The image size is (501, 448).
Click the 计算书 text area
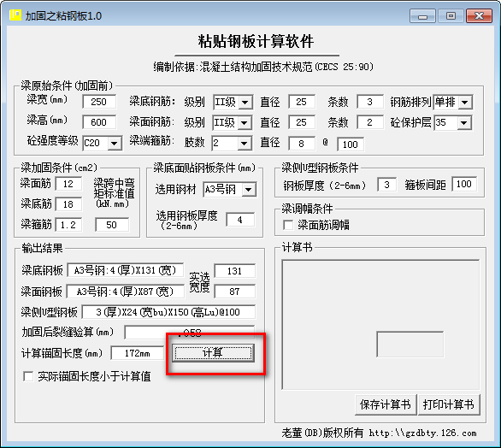(380, 324)
